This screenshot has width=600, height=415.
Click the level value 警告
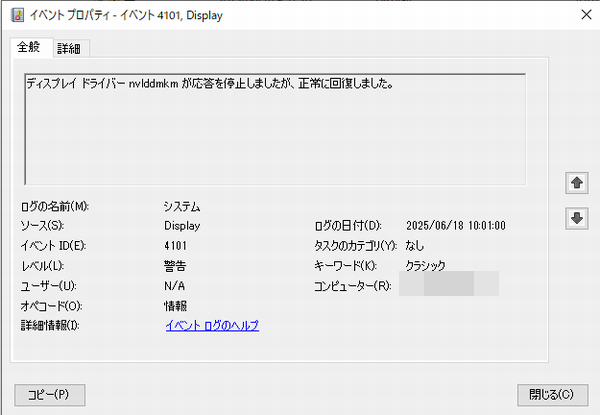175,266
